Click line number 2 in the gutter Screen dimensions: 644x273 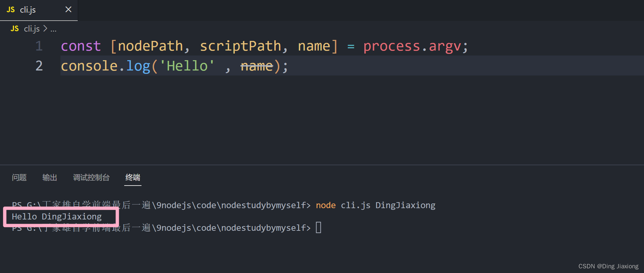(39, 66)
